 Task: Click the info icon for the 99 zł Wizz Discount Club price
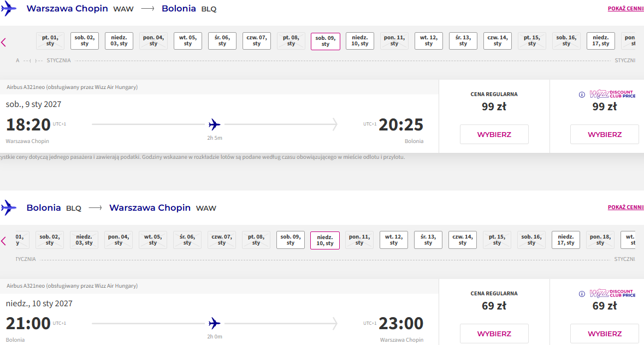pyautogui.click(x=582, y=95)
